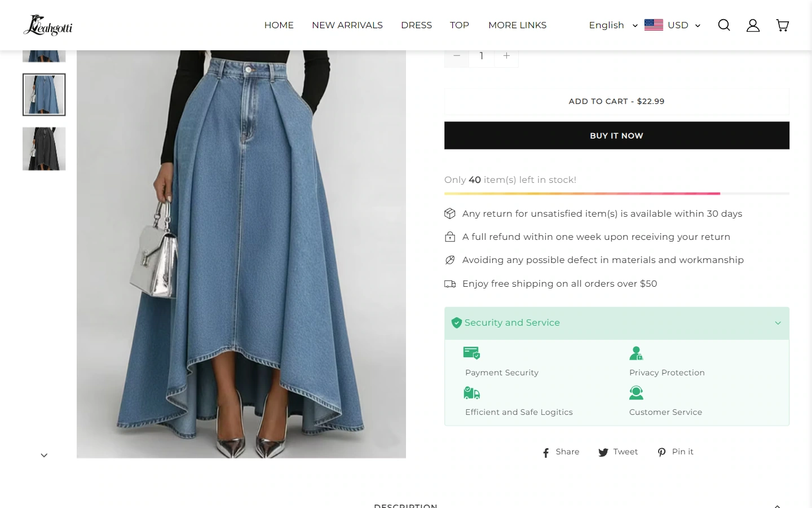Open the English language dropdown

tap(613, 25)
